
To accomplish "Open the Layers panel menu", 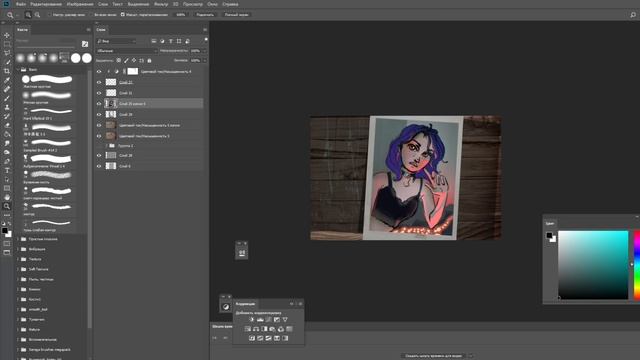I will coord(205,30).
